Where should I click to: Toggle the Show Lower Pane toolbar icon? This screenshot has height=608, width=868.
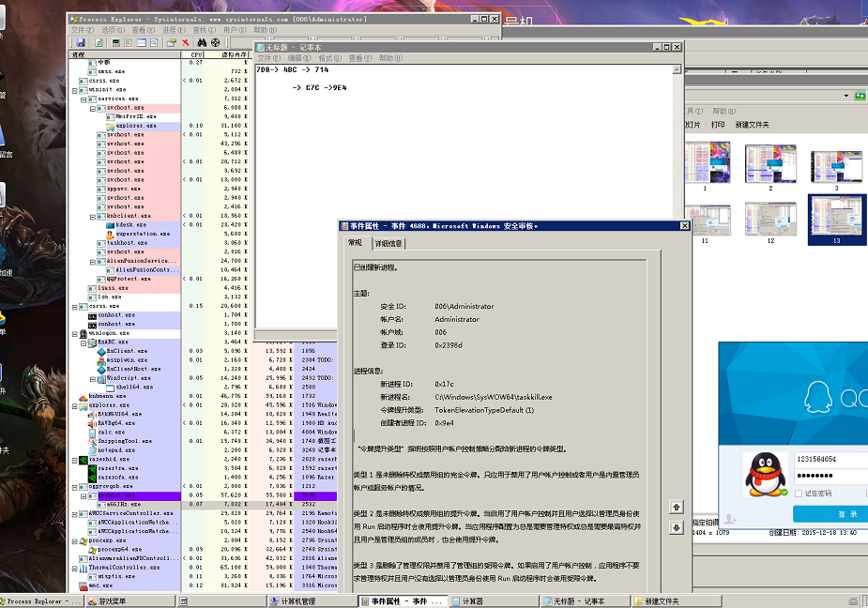pyautogui.click(x=142, y=42)
